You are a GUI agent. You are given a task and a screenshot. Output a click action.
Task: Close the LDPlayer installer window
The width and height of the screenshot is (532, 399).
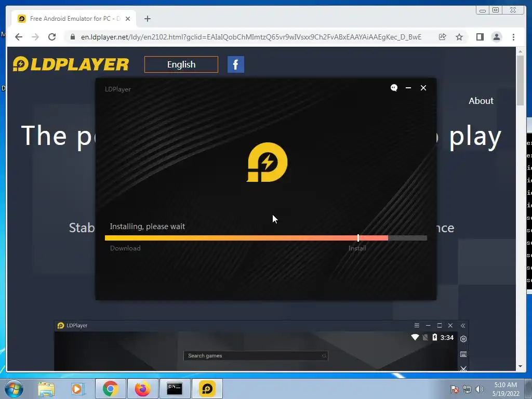(423, 88)
